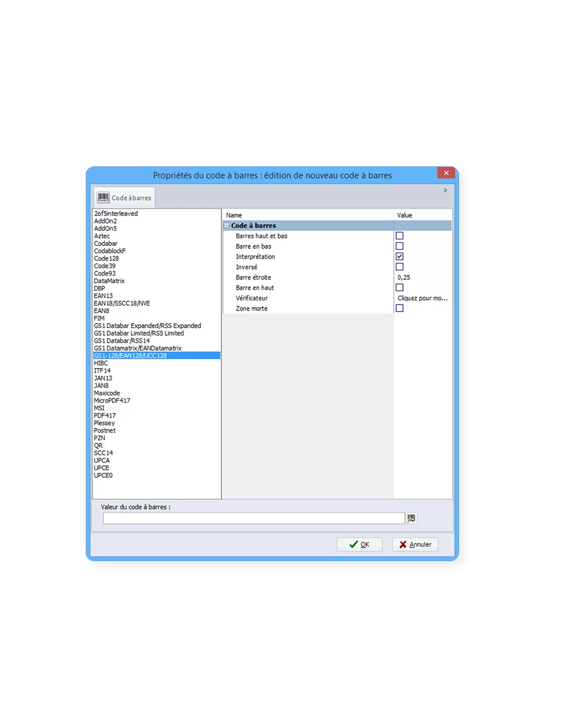The height and width of the screenshot is (728, 563).
Task: Edit the Barre étroite value 0,25
Action: pos(422,277)
